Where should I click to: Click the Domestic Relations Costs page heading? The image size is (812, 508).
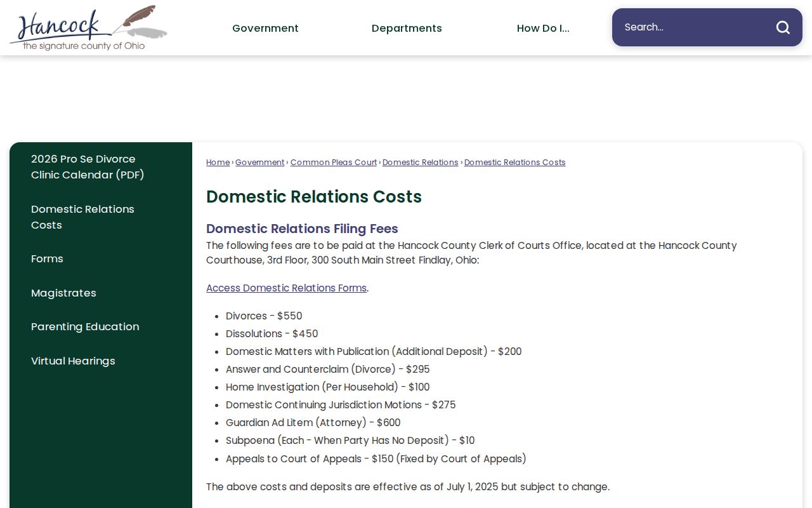[314, 197]
